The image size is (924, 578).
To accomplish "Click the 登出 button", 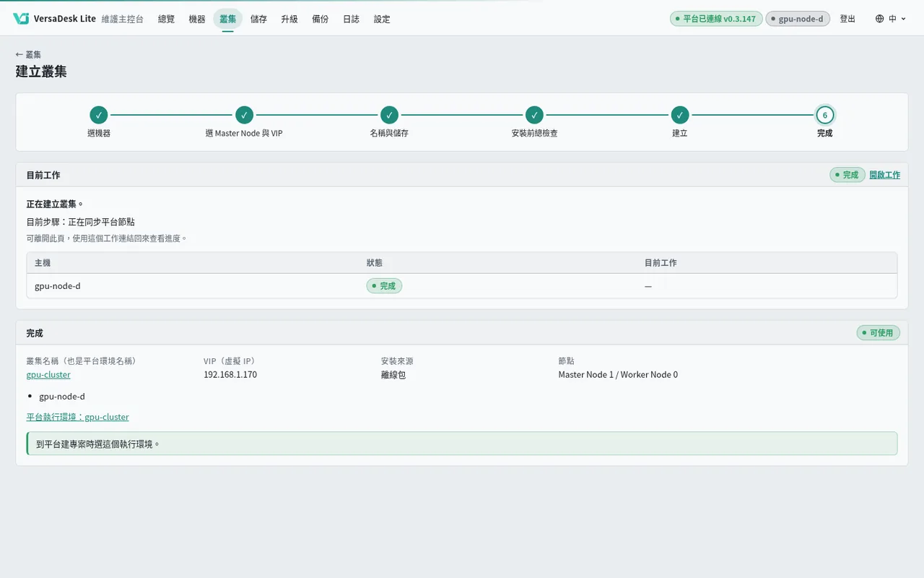I will [847, 19].
